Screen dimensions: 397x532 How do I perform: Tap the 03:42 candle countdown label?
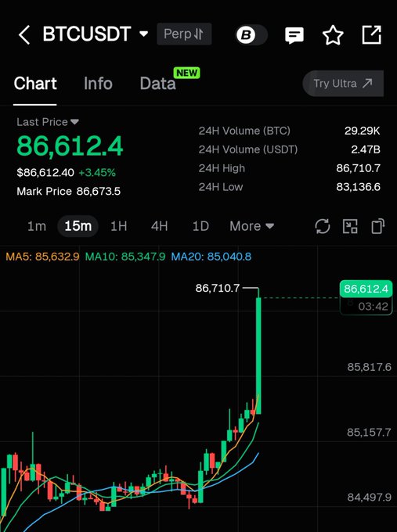(x=373, y=307)
